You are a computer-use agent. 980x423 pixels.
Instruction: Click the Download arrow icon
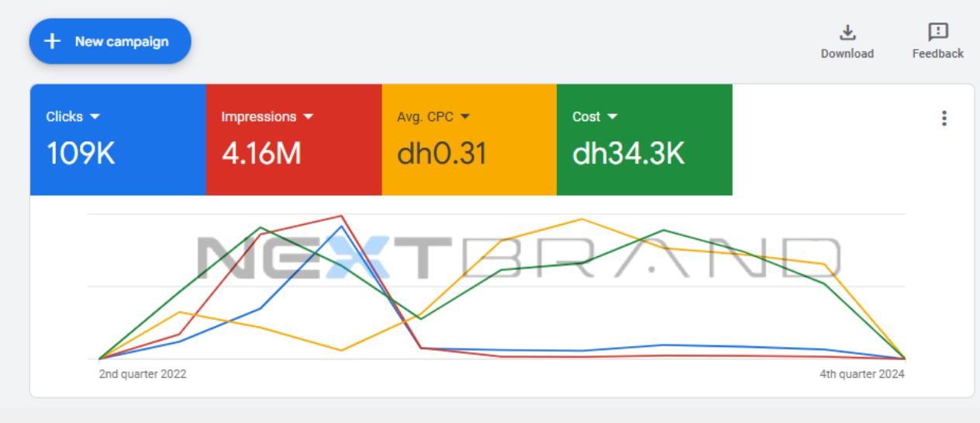[847, 32]
